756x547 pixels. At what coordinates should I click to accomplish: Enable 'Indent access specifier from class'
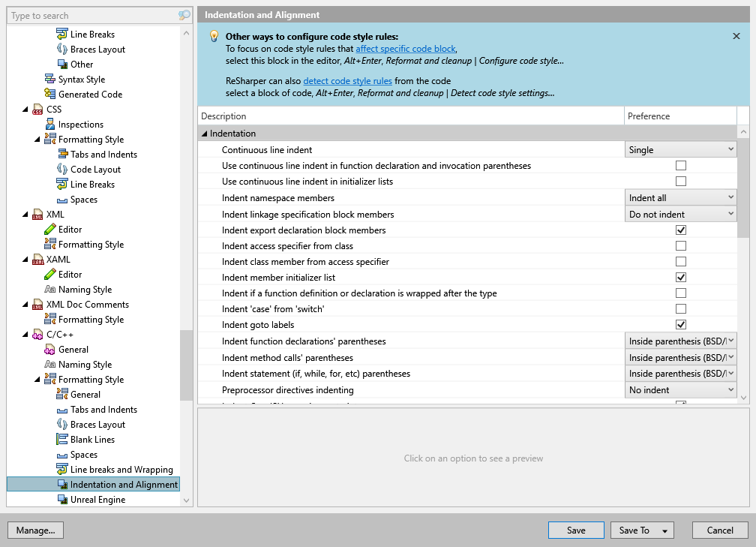680,245
